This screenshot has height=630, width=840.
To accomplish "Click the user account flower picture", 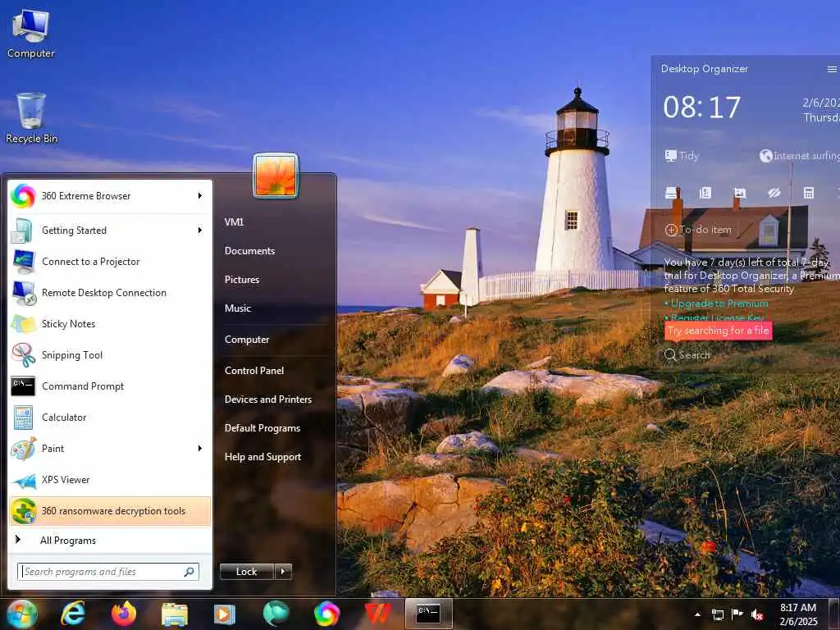I will (x=276, y=176).
